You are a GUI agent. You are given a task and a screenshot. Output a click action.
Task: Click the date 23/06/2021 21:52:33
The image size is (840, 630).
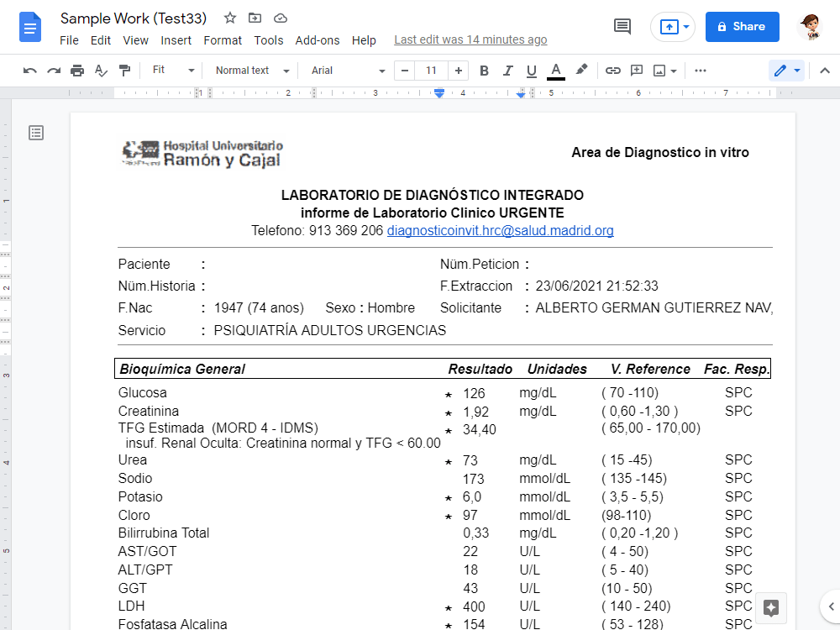(596, 286)
